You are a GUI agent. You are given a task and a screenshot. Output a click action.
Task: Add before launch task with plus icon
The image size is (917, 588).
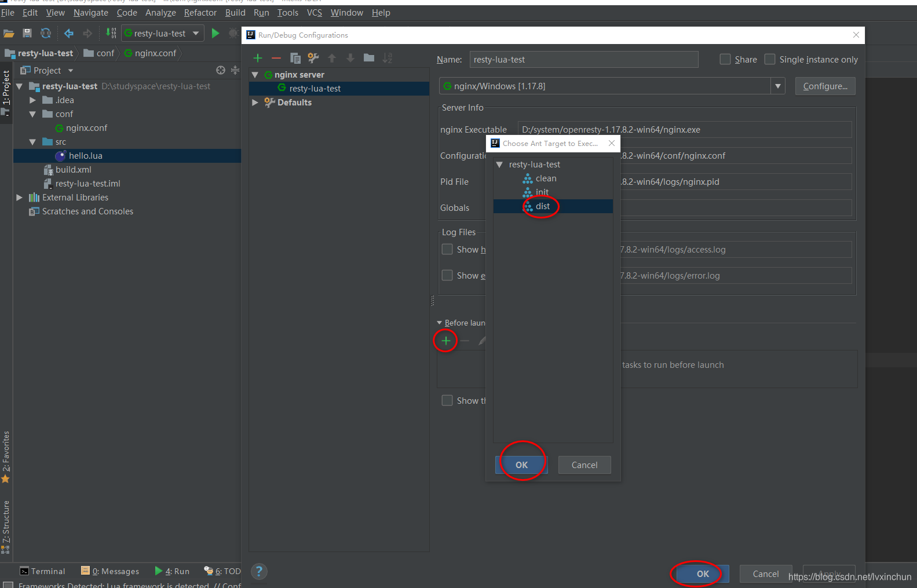[445, 341]
